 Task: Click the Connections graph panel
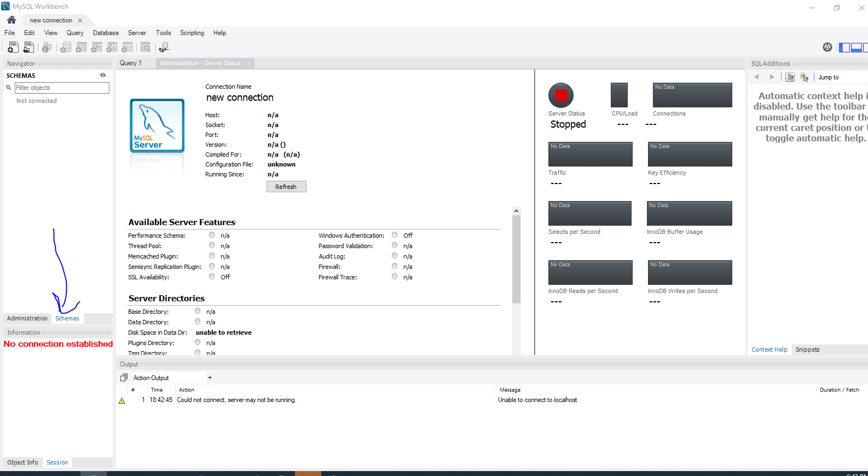[x=692, y=95]
